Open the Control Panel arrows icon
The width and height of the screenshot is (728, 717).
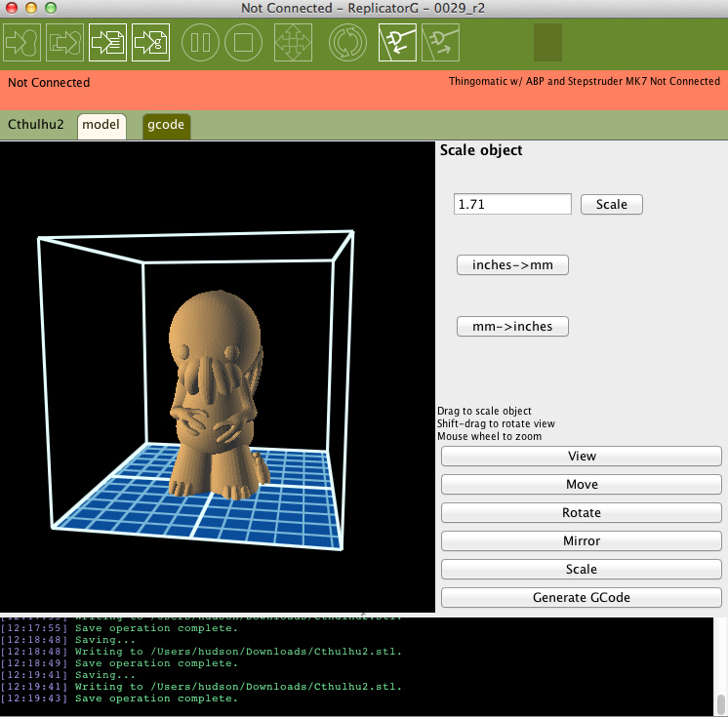(293, 42)
